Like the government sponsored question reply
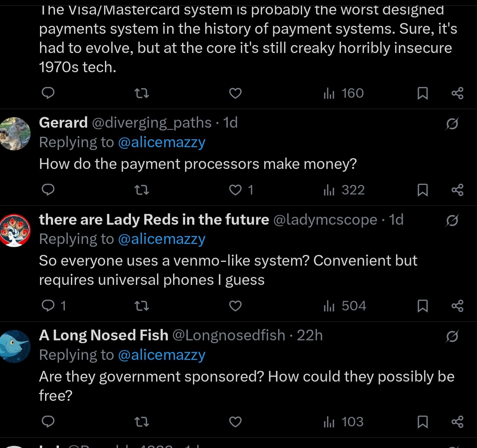 pyautogui.click(x=235, y=422)
